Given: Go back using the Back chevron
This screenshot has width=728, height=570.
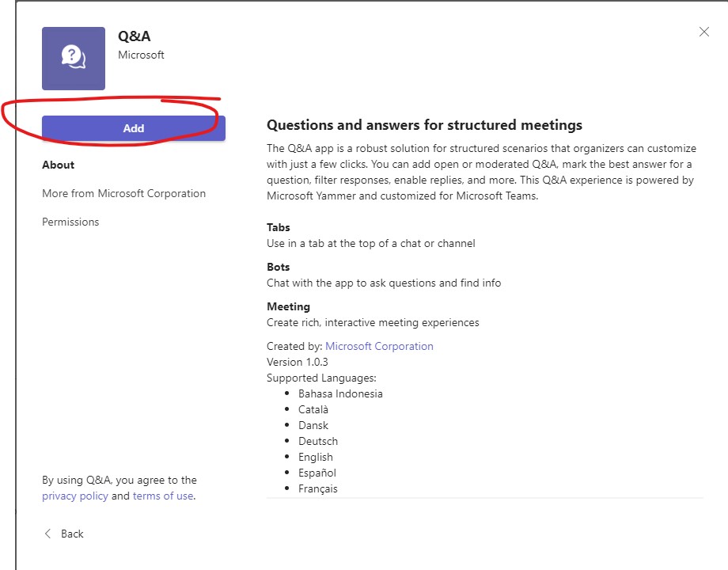Looking at the screenshot, I should point(49,534).
